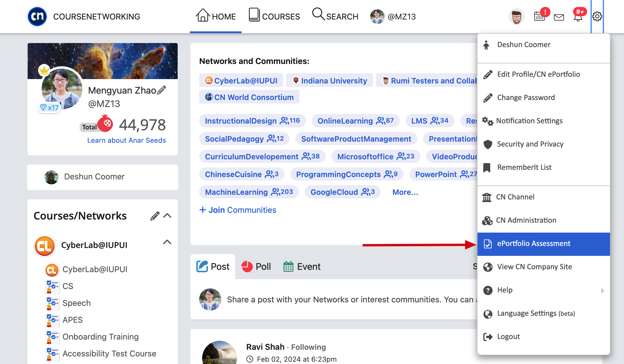This screenshot has width=624, height=364.
Task: Open the COURSES tab
Action: (274, 16)
